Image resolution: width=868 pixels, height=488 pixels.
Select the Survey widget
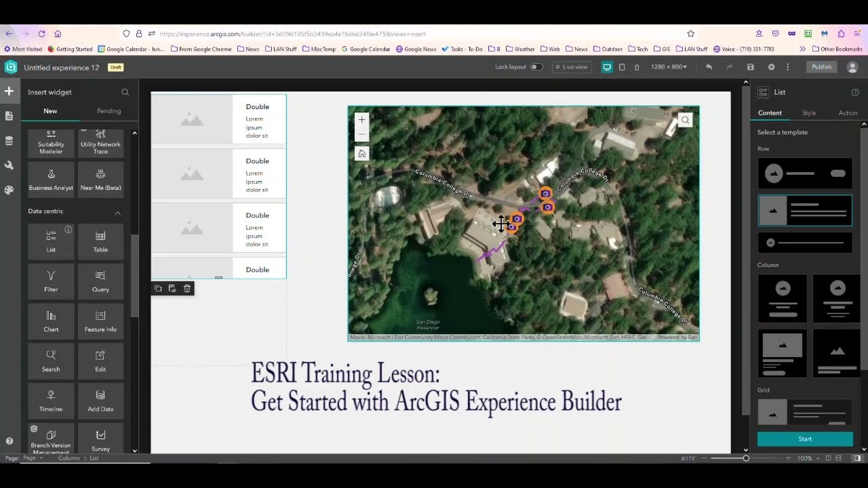[100, 439]
